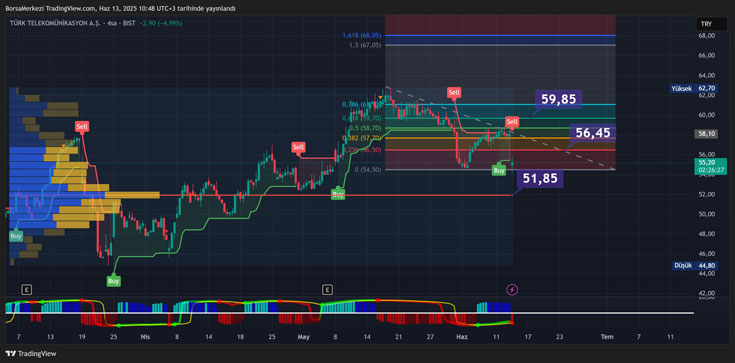Open the lightning bolt event marker
This screenshot has width=735, height=363.
pos(512,290)
